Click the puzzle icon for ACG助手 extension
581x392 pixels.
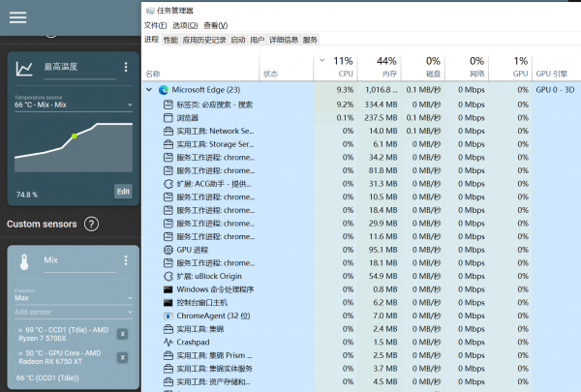click(x=168, y=184)
